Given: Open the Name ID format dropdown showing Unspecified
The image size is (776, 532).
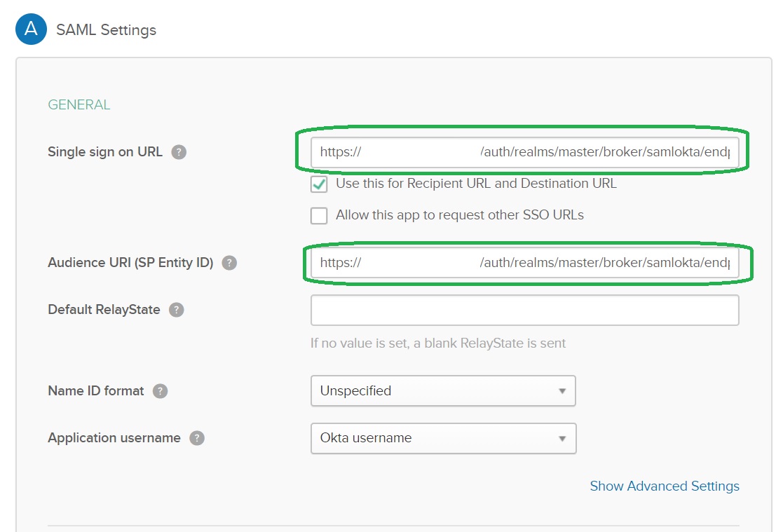Looking at the screenshot, I should tap(443, 391).
